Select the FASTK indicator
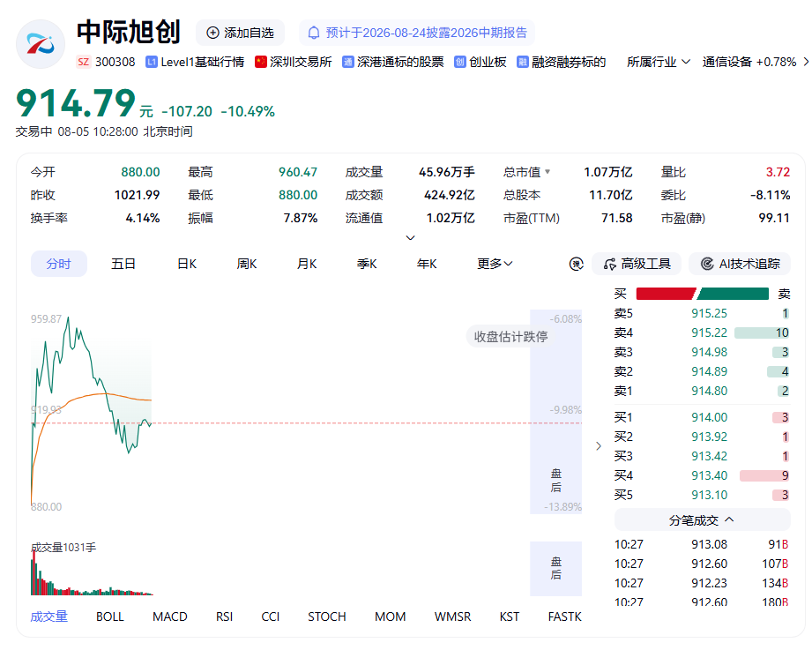Screen dimensions: 812x650 click(x=564, y=616)
